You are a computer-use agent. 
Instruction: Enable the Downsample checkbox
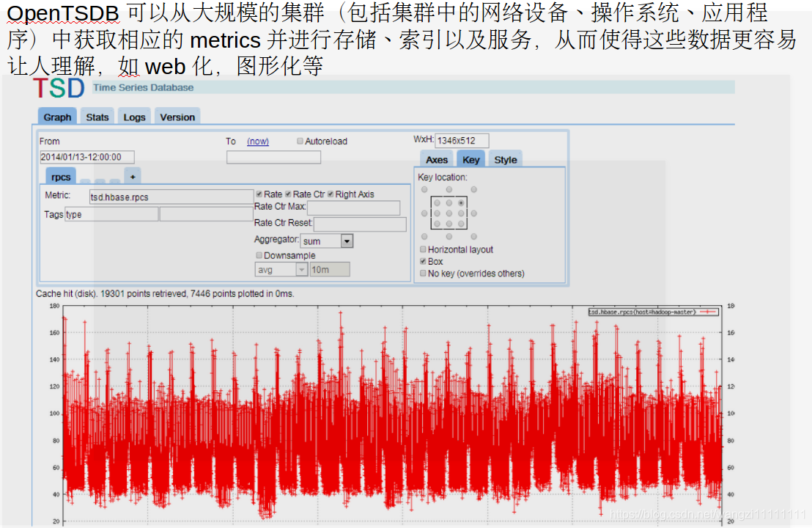pyautogui.click(x=259, y=255)
